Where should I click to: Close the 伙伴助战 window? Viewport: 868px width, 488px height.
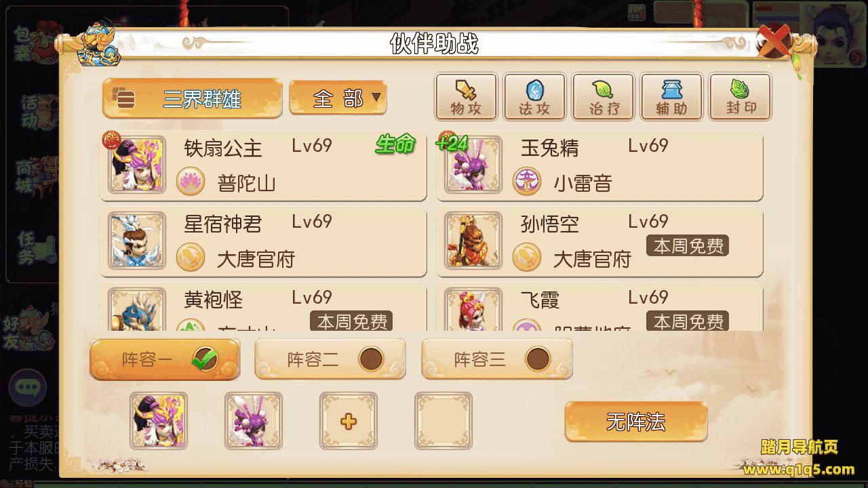pos(774,40)
